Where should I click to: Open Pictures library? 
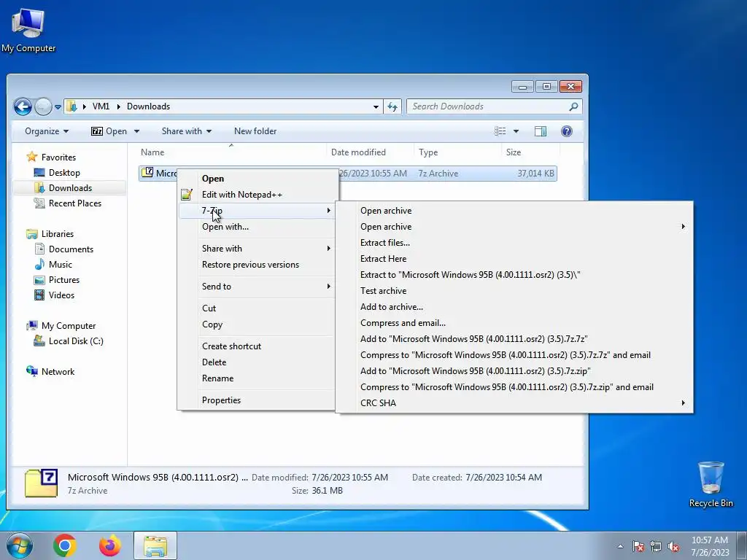click(64, 279)
